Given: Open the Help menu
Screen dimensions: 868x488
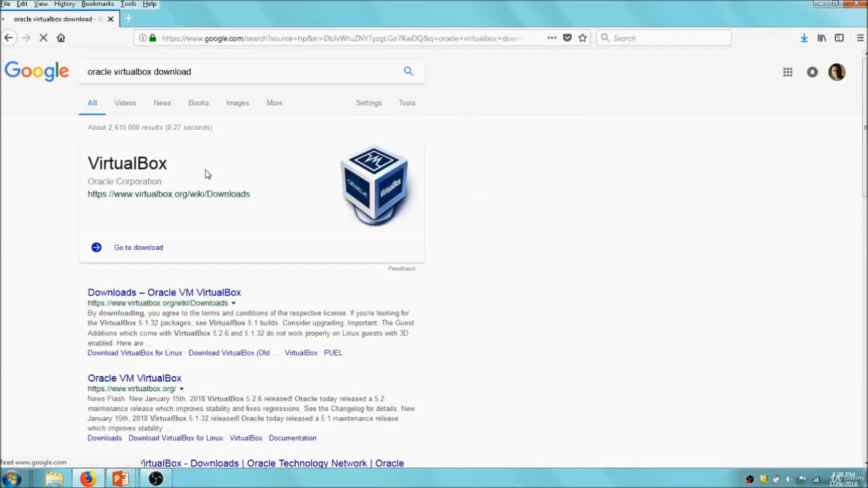Looking at the screenshot, I should point(150,4).
